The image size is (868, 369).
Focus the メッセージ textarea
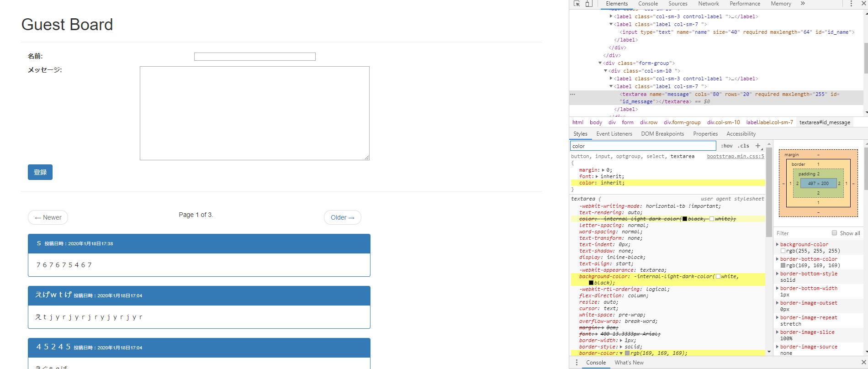tap(254, 113)
